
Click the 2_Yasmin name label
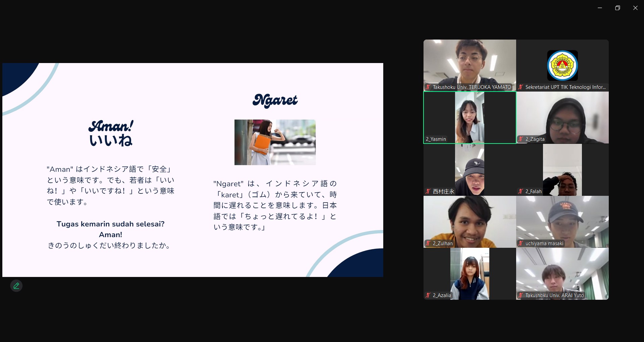(436, 139)
